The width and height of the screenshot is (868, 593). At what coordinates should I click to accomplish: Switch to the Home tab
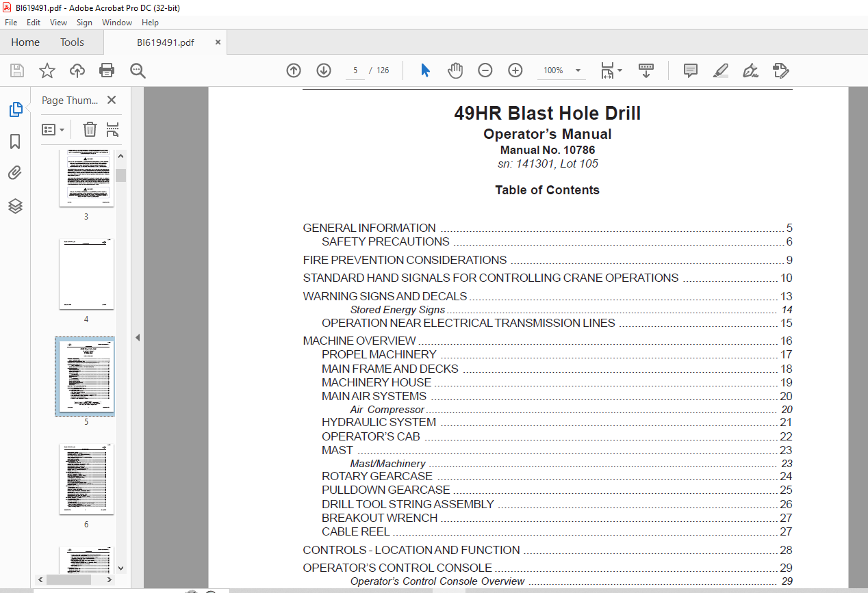point(25,42)
